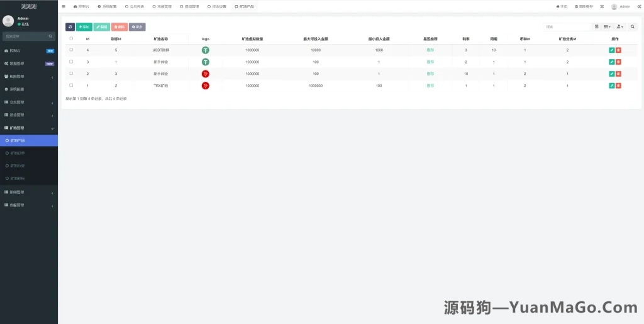The image size is (644, 324).
Task: Edit the row with id 2
Action: pos(612,74)
